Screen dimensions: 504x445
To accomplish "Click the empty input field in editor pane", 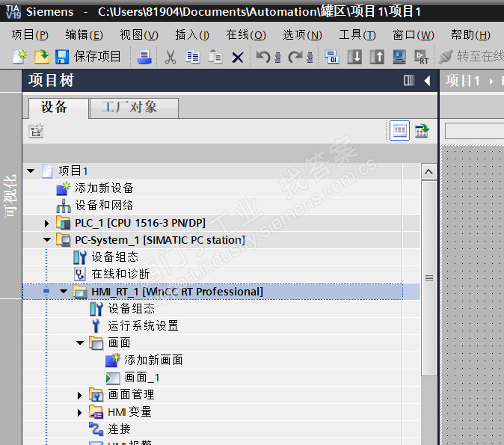I will point(474,131).
